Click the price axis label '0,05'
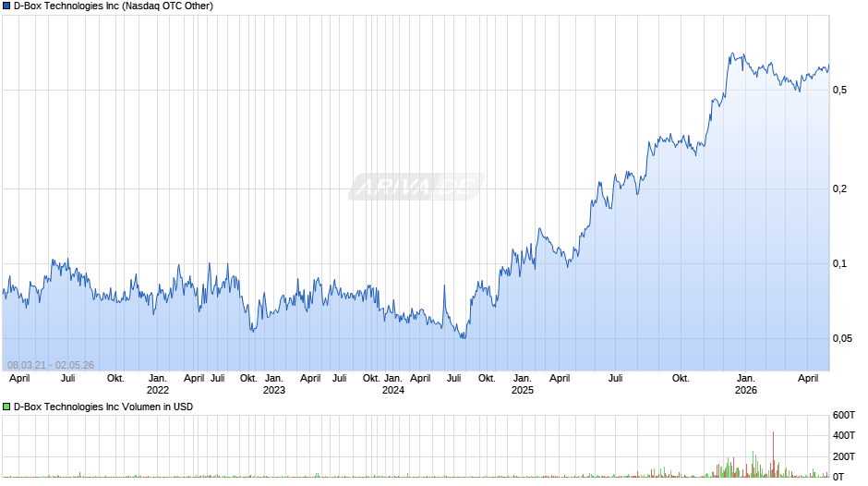Screen dimensions: 868x486 click(x=842, y=338)
